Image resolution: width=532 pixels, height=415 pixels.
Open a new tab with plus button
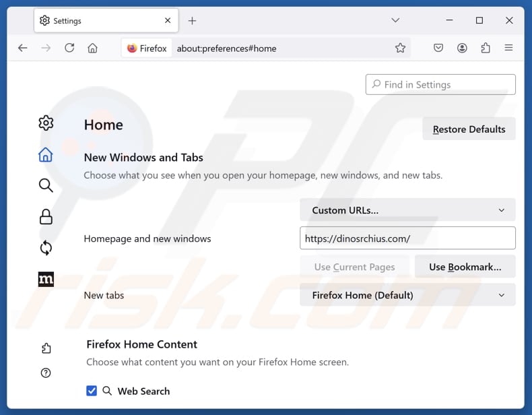[x=192, y=21]
